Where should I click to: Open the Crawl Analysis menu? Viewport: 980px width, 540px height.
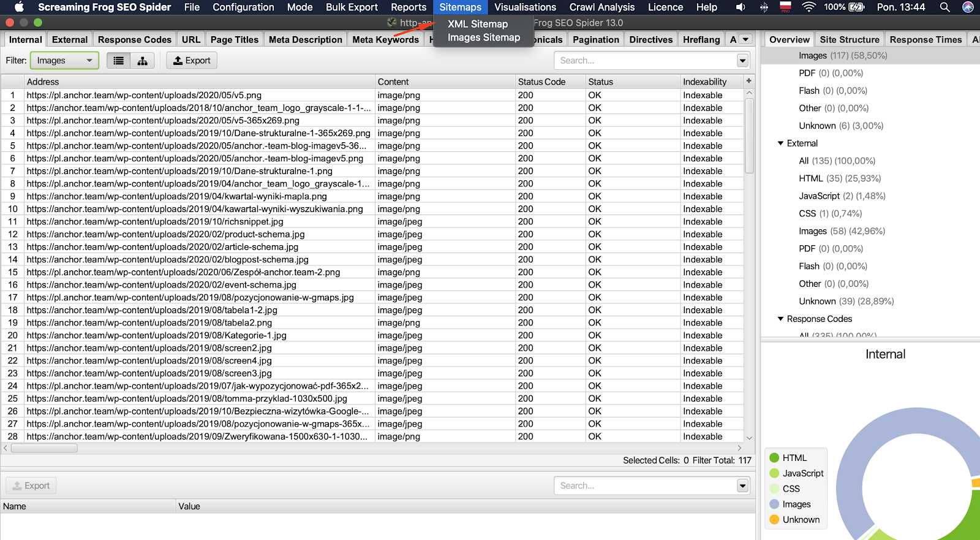pyautogui.click(x=602, y=7)
